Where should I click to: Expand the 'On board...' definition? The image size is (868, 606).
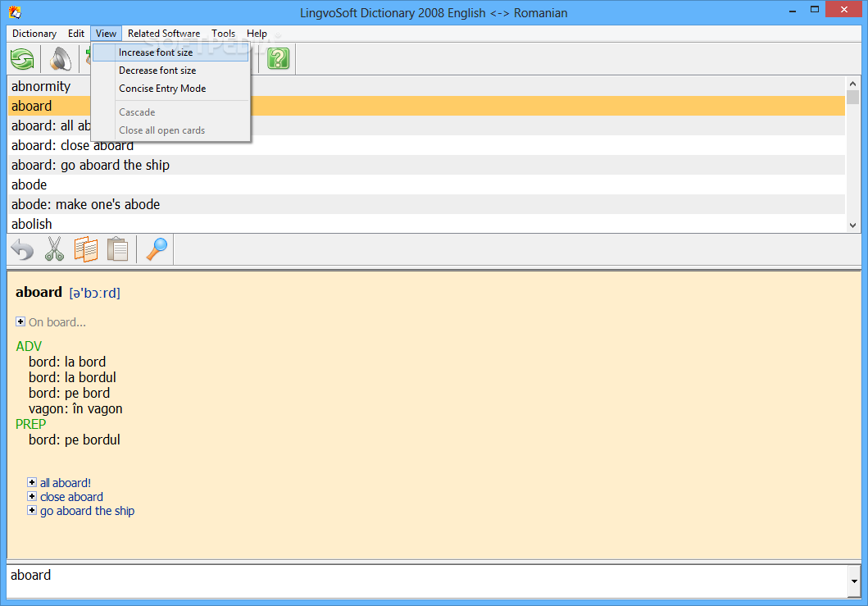point(20,321)
